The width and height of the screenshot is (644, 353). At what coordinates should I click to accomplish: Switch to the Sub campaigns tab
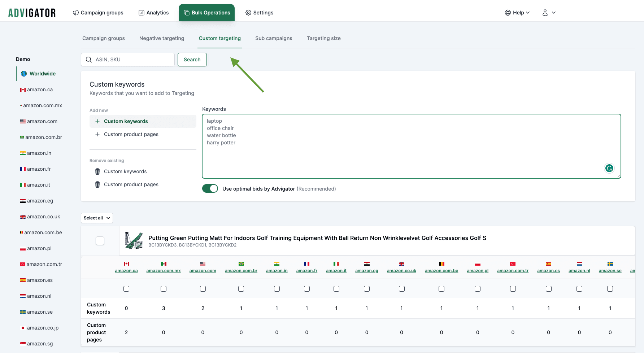274,38
